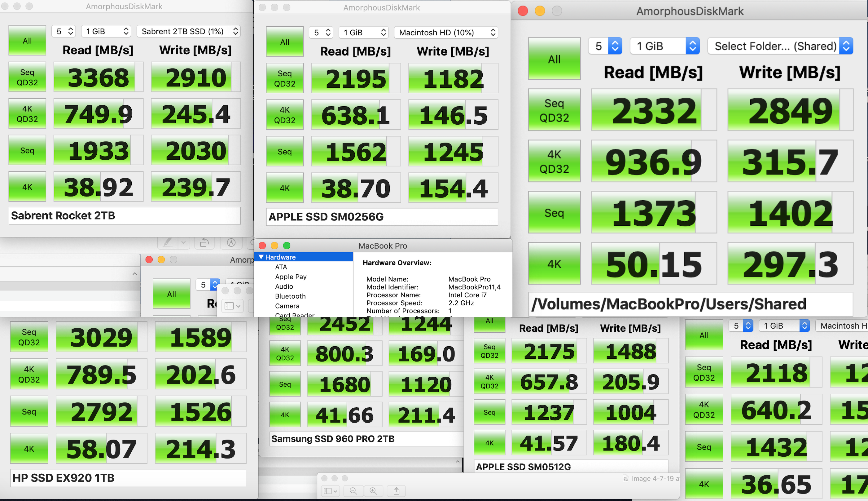Image resolution: width=868 pixels, height=501 pixels.
Task: Click the HP SSD EX920 1TB name field
Action: click(128, 478)
